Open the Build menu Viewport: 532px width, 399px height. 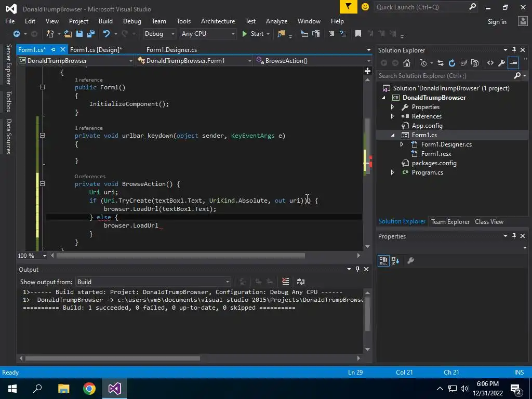105,21
